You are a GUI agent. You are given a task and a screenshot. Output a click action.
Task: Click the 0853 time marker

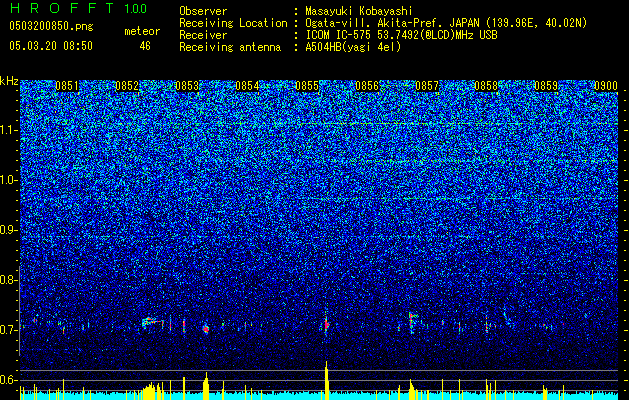click(x=187, y=86)
